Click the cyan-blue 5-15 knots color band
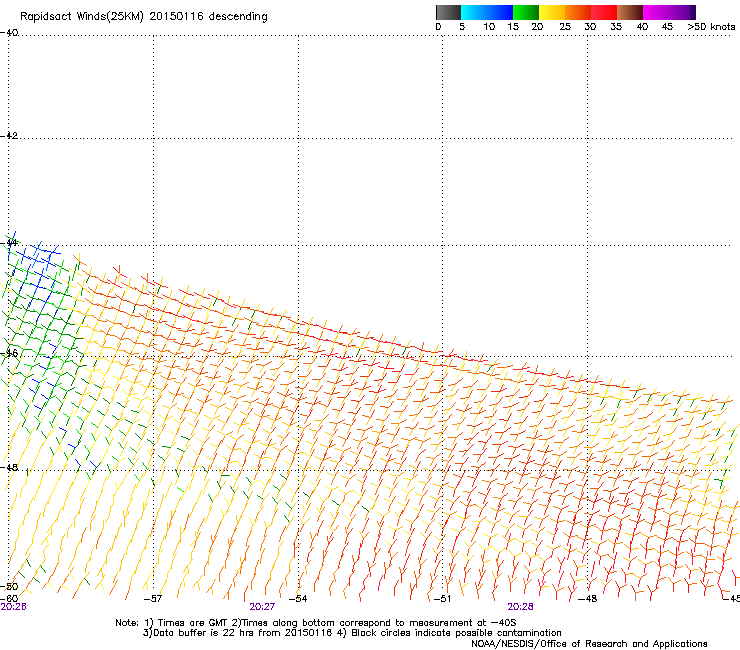This screenshot has height=650, width=740. [487, 12]
